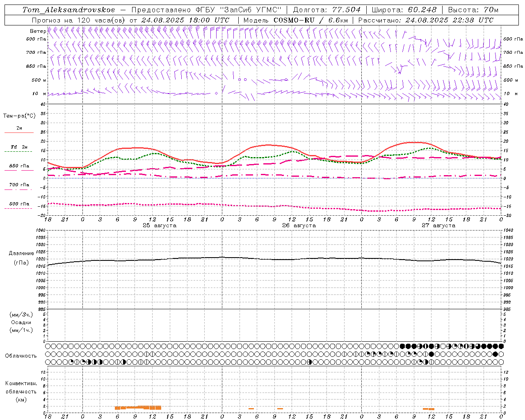Viewport: 525px width, 420px height.
Task: Click the date label 26 августа
Action: [x=299, y=226]
